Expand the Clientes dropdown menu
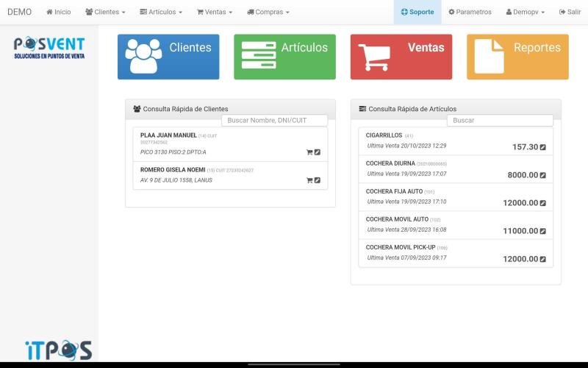This screenshot has width=588, height=368. point(105,12)
